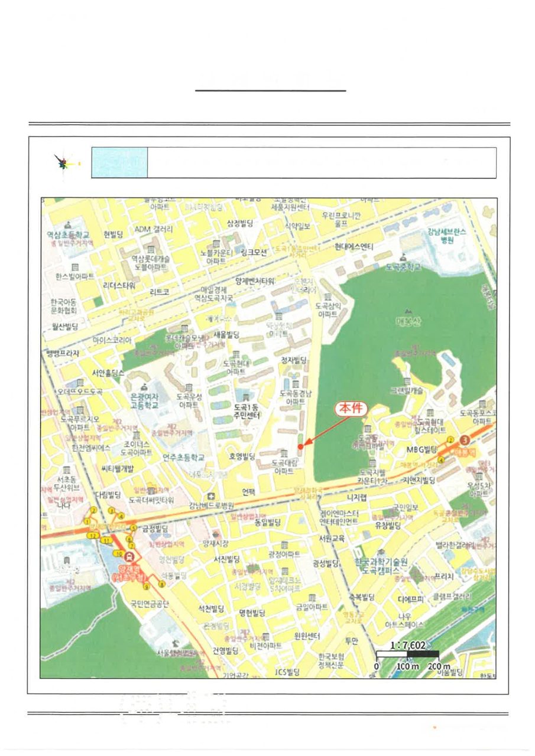Click the 매일경제 역삼도곡지국 label
The height and width of the screenshot is (756, 535).
pyautogui.click(x=213, y=294)
